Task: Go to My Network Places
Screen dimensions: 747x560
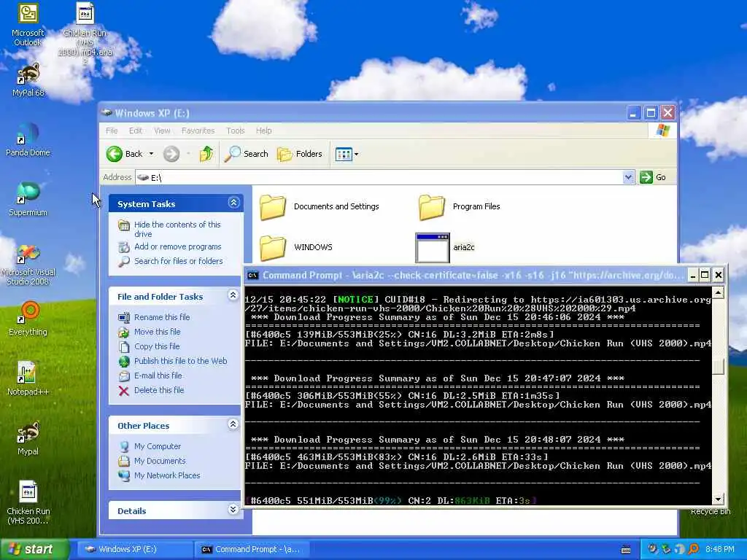Action: (167, 475)
